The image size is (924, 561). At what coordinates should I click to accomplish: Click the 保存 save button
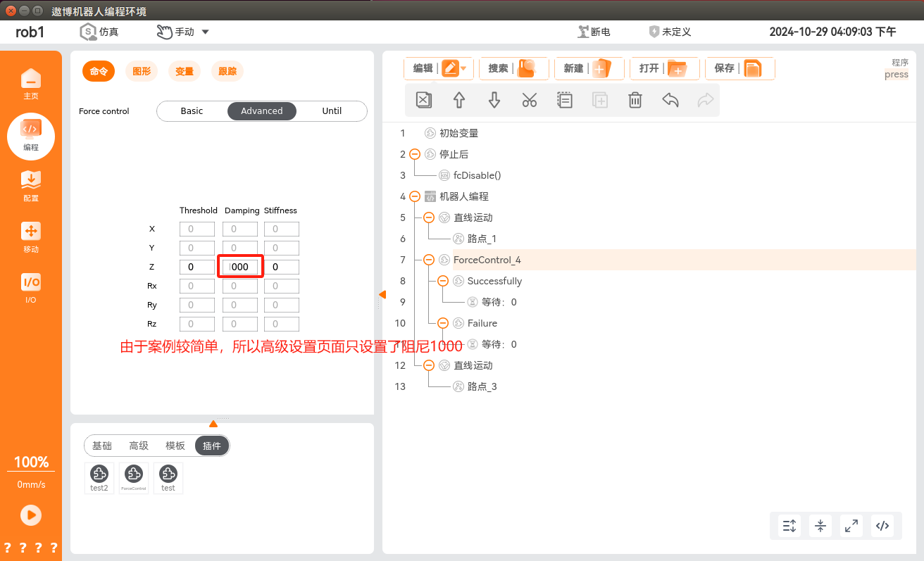739,68
